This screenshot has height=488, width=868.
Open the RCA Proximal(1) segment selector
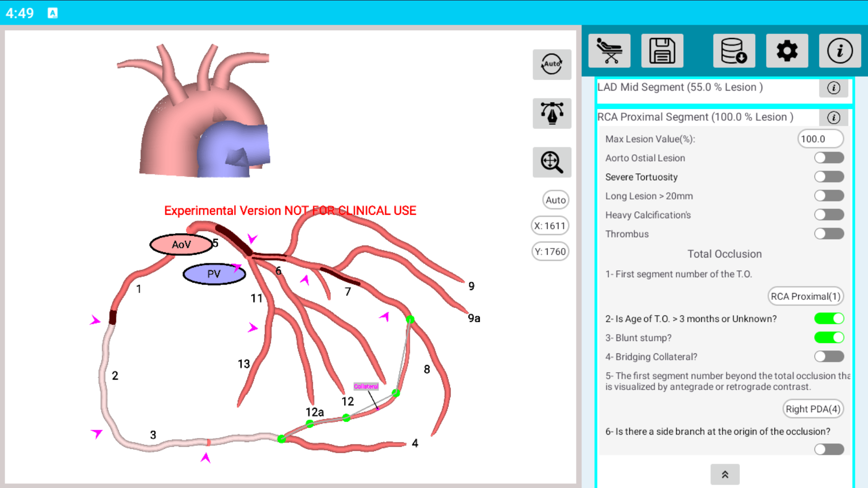805,296
